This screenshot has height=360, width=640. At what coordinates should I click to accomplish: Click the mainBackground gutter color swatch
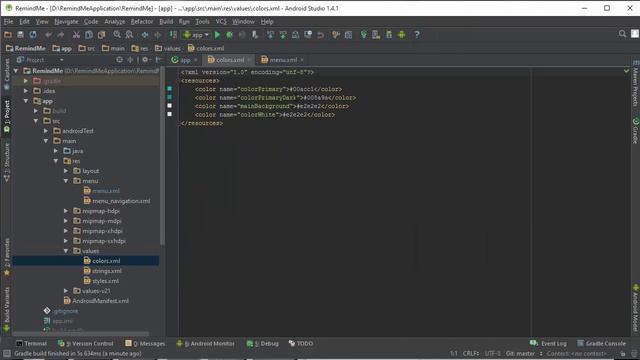pyautogui.click(x=170, y=106)
